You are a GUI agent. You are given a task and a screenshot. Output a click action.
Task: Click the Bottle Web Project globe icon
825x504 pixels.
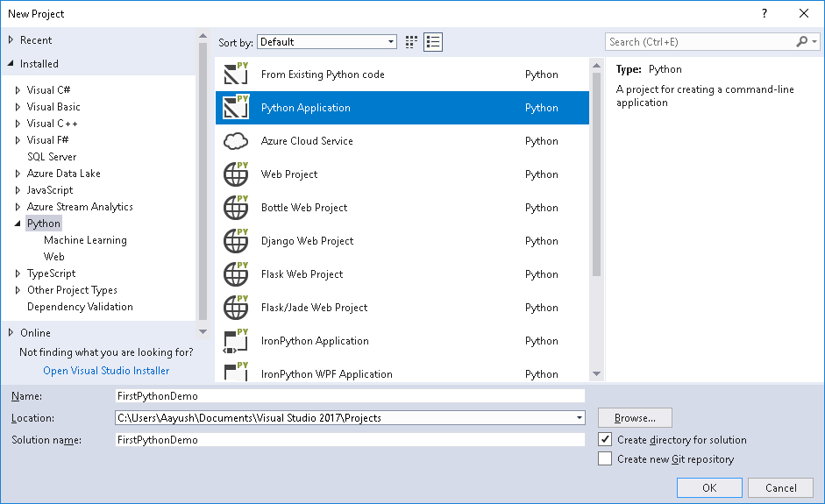tap(236, 207)
